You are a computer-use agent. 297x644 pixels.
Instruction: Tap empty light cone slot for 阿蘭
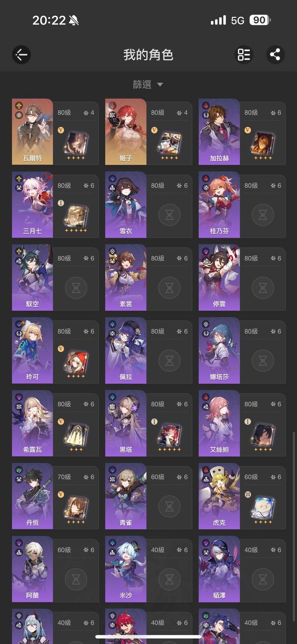(x=76, y=579)
